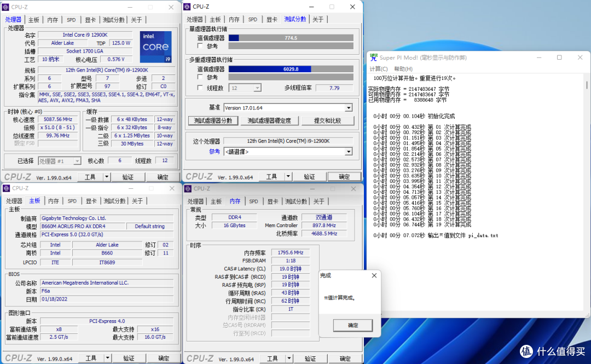Close the π calculation finished dialog

coord(374,276)
